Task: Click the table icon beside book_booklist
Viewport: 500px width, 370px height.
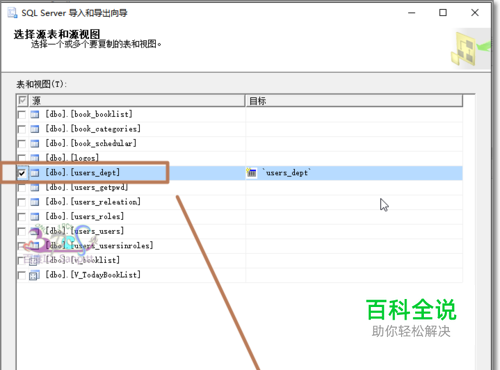Action: click(35, 115)
